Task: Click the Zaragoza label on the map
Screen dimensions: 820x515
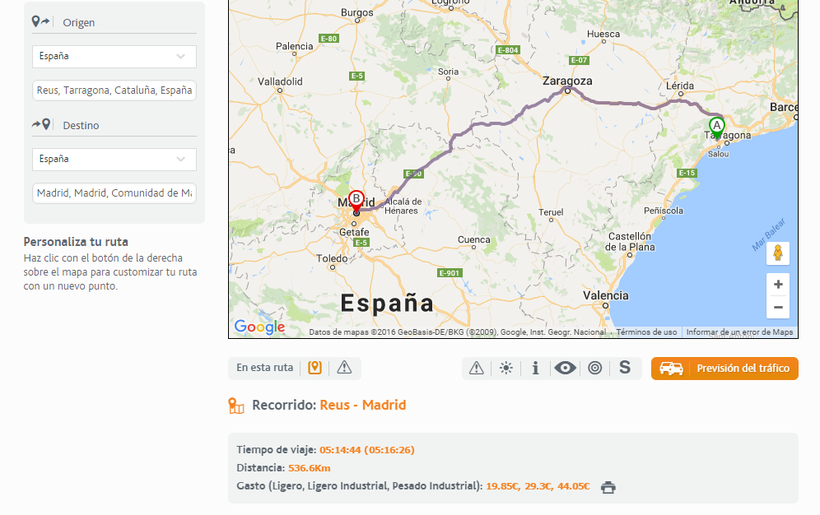Action: pyautogui.click(x=567, y=81)
